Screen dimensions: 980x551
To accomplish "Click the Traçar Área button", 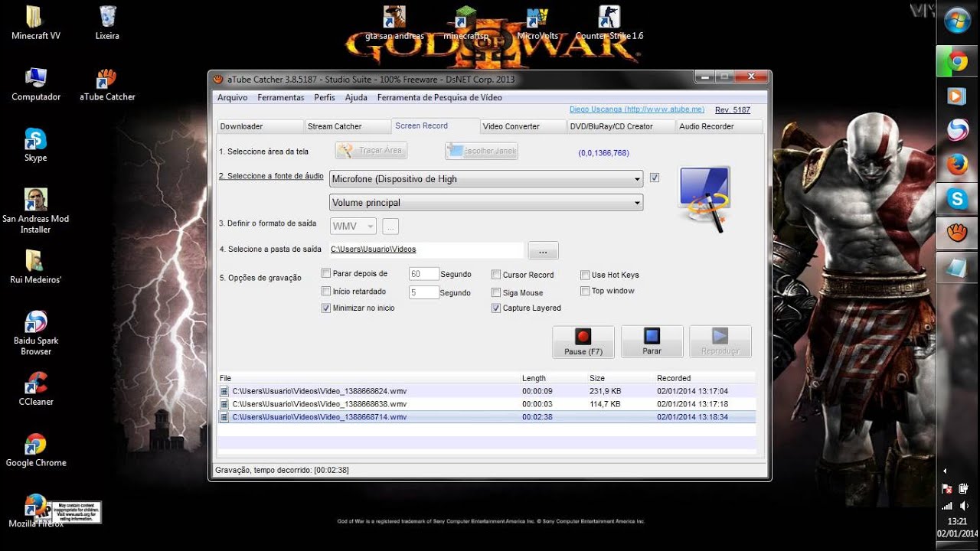I will [371, 150].
